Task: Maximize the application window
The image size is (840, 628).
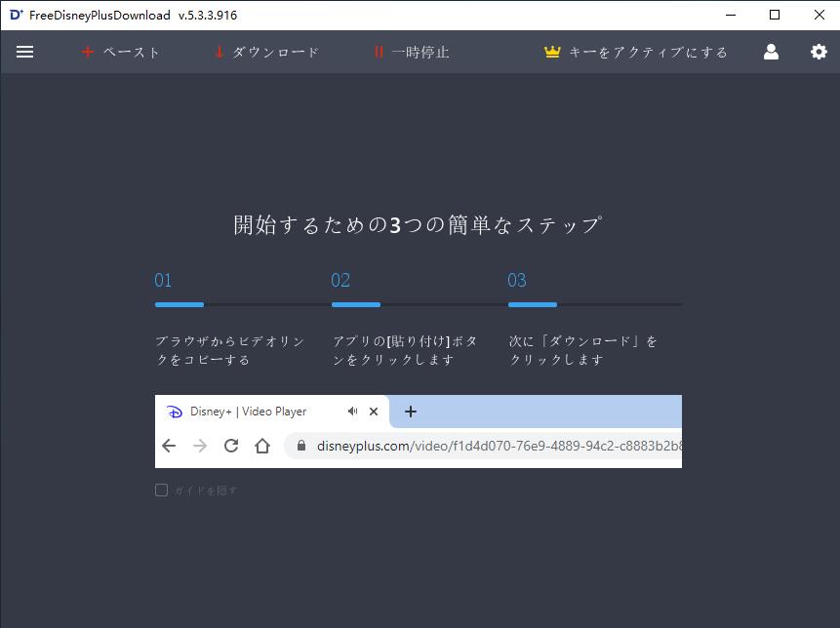Action: [775, 15]
